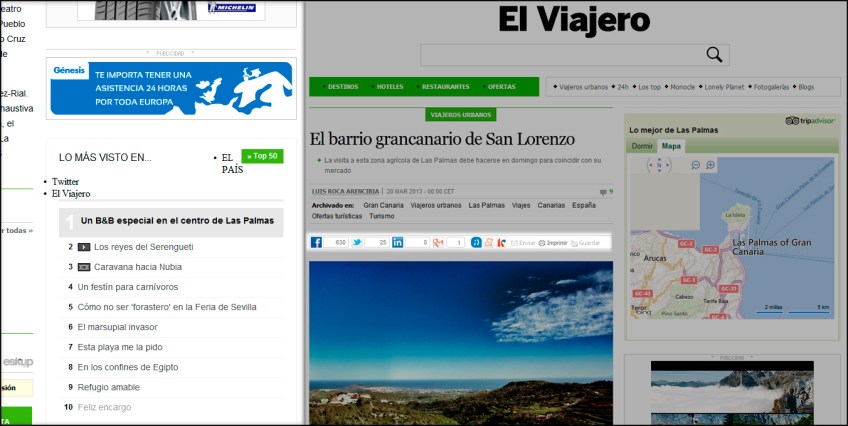Click the Google +1 icon

click(437, 243)
